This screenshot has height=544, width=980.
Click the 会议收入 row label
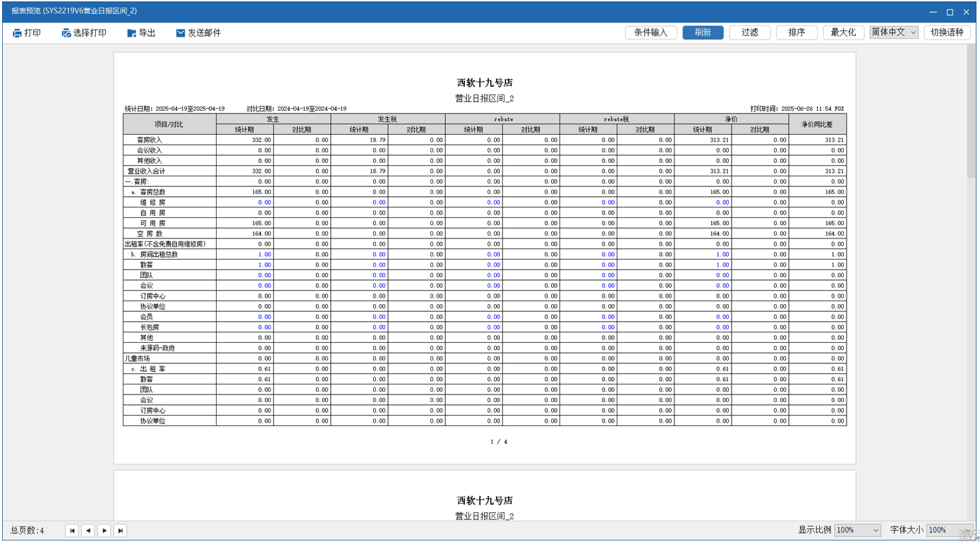tap(150, 150)
